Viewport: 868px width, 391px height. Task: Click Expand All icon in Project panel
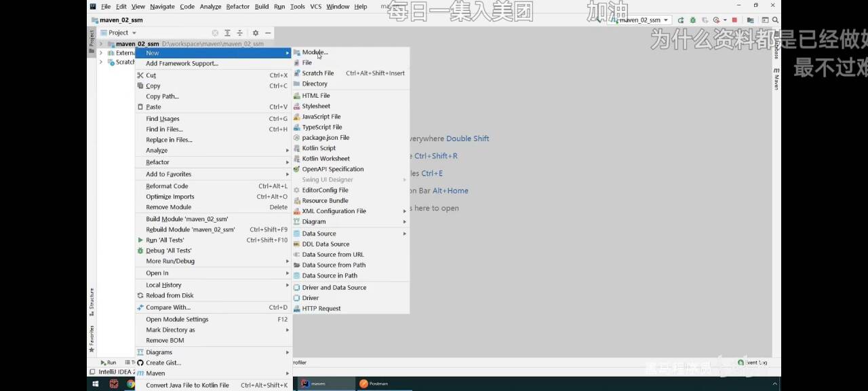click(227, 33)
